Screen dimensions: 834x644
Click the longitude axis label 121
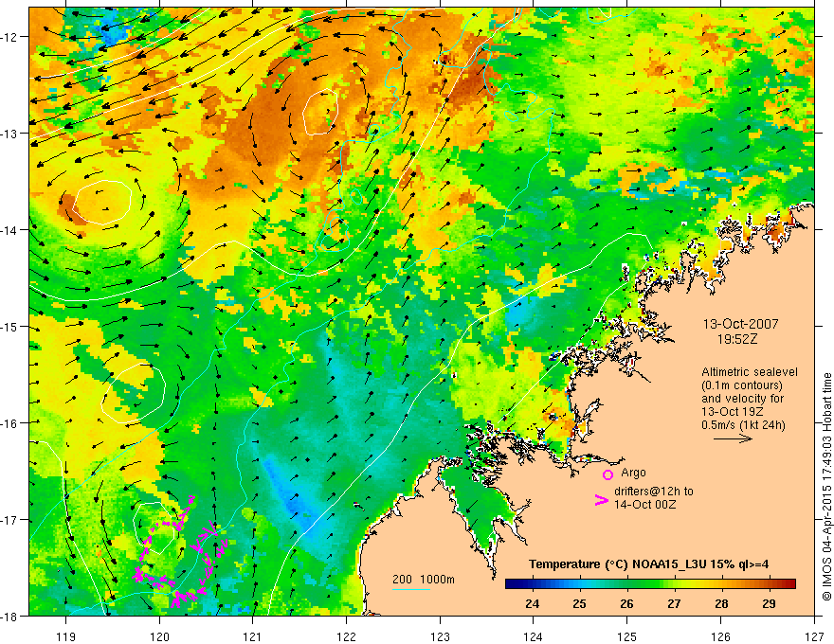253,636
